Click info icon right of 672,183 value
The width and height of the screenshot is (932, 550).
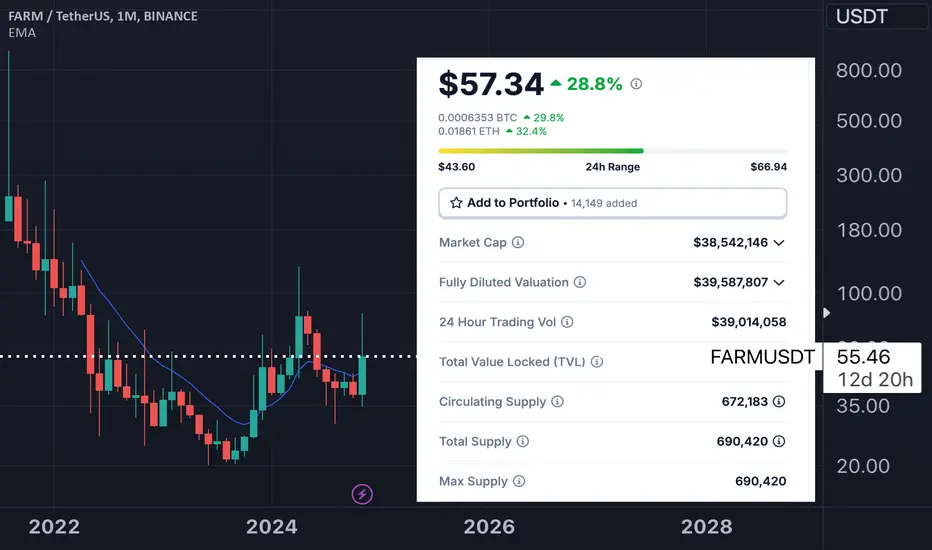(779, 402)
